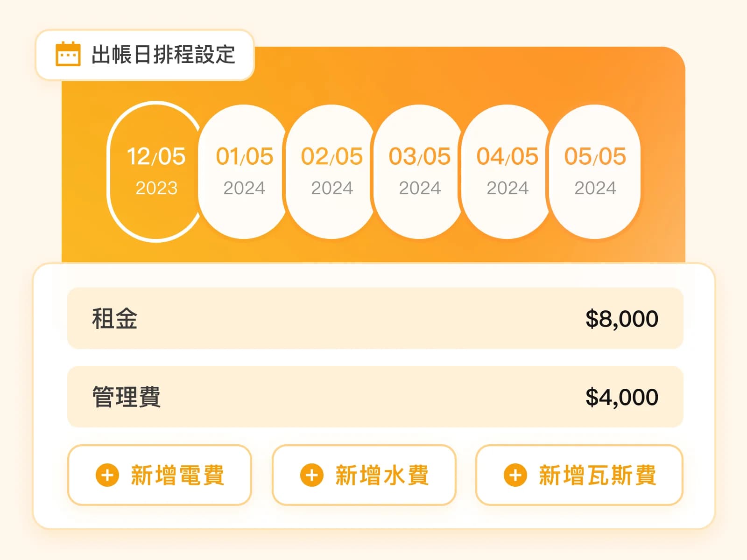Switch to the 03/05 2024 billing date
Viewport: 747px width, 560px height.
pos(419,171)
